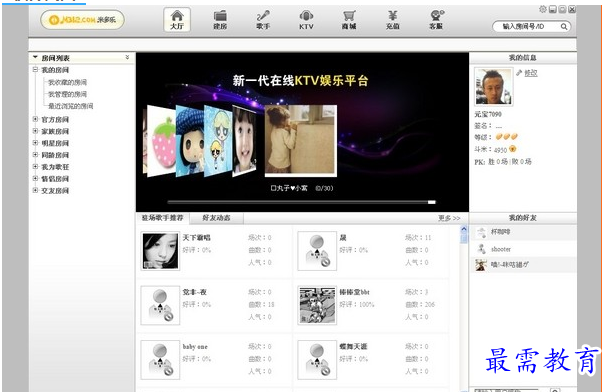607x392 pixels.
Task: Open the 歌手 microphone icon
Action: pyautogui.click(x=263, y=20)
